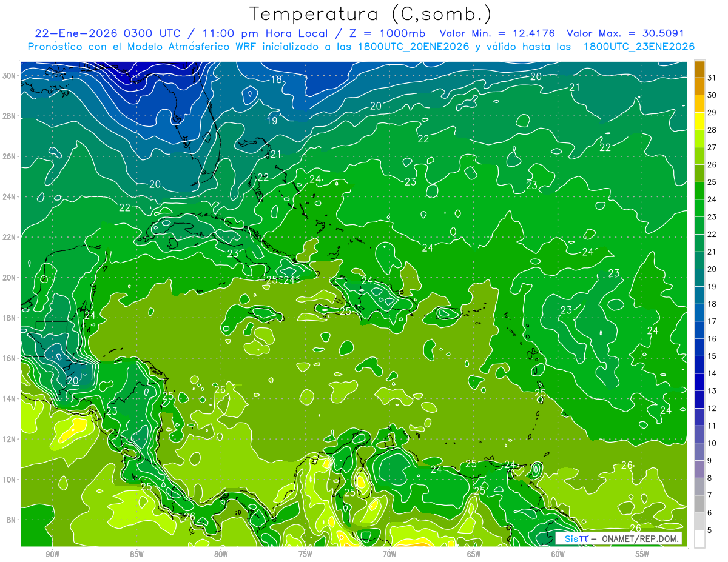The height and width of the screenshot is (562, 728).
Task: Click the 14N latitude axis label
Action: (10, 399)
